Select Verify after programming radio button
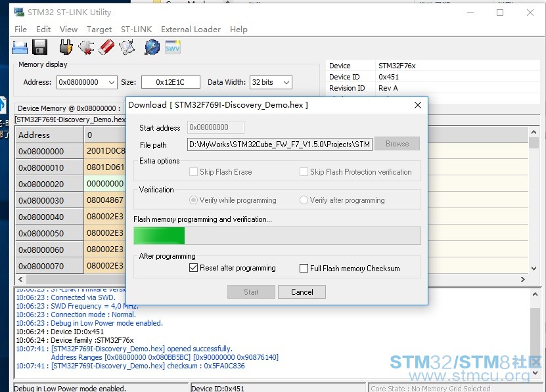 pyautogui.click(x=304, y=200)
